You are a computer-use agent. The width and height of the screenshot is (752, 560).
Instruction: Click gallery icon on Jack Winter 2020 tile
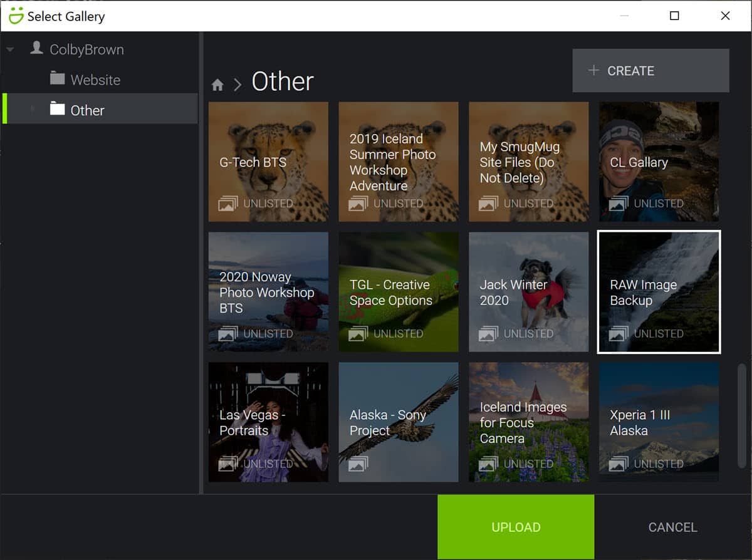(489, 334)
